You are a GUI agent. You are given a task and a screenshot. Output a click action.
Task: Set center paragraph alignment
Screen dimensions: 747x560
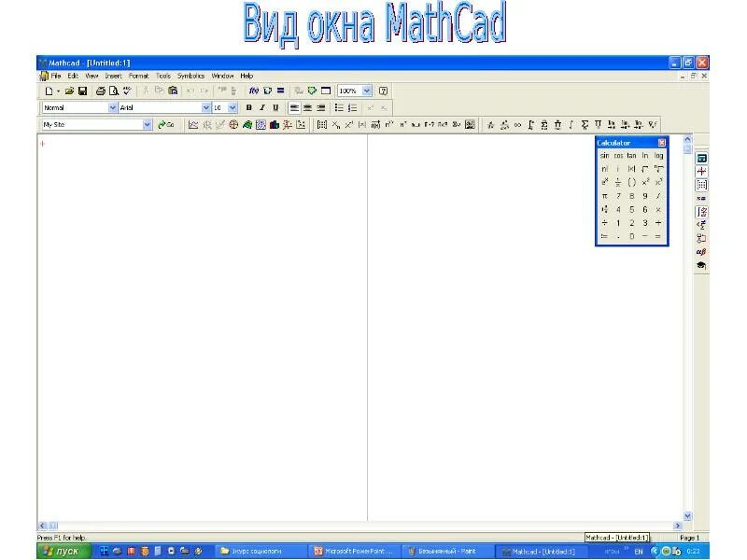point(308,107)
